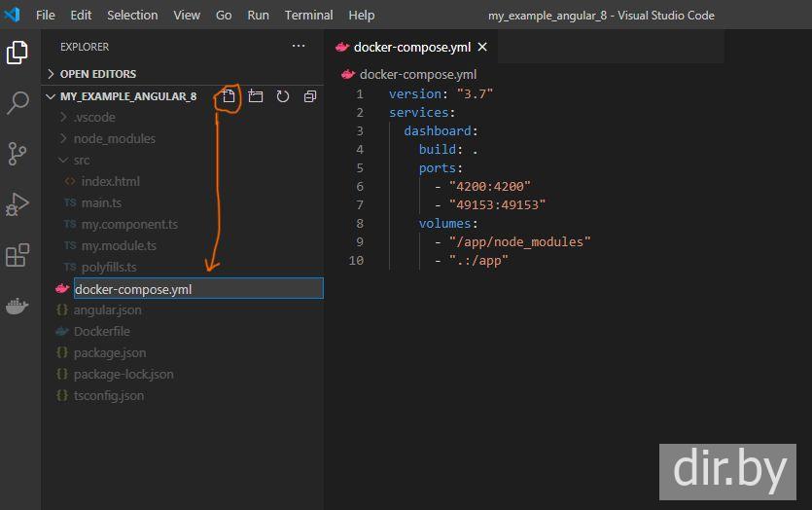Click the New File icon in explorer
The height and width of the screenshot is (510, 812).
pos(229,96)
